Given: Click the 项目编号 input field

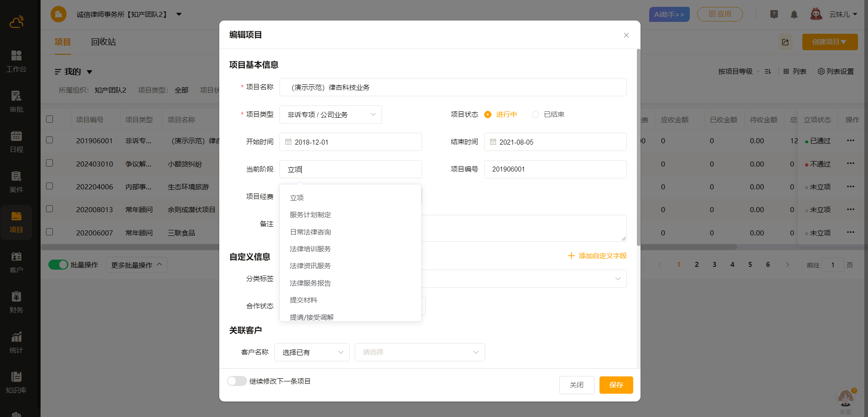Looking at the screenshot, I should click(x=555, y=169).
